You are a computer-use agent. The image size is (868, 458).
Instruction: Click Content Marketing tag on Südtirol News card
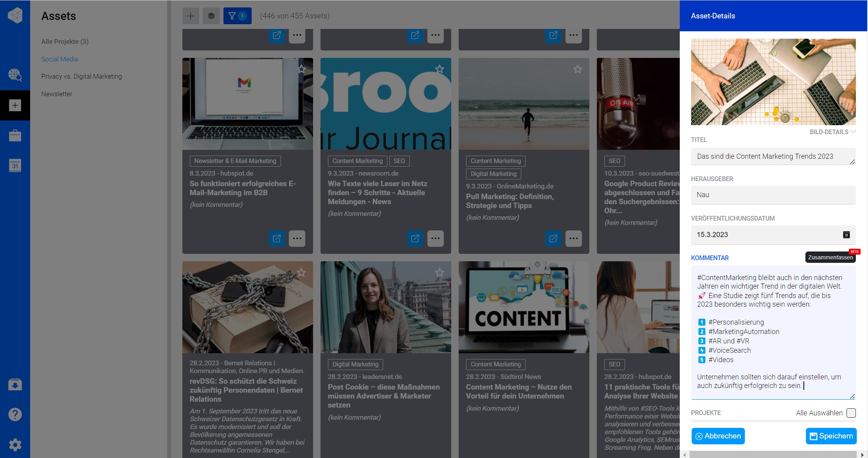tap(496, 365)
